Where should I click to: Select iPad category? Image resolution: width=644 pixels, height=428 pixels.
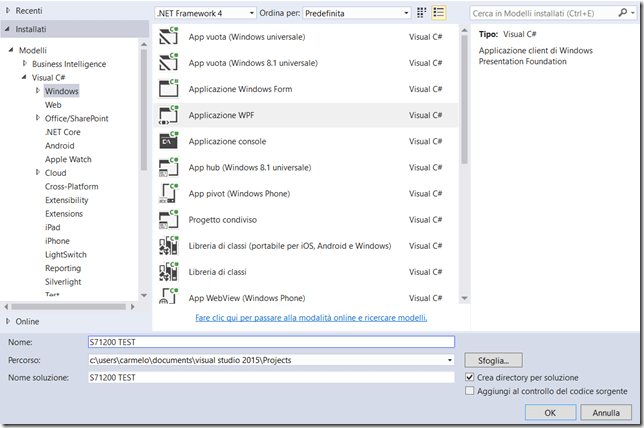[x=53, y=227]
